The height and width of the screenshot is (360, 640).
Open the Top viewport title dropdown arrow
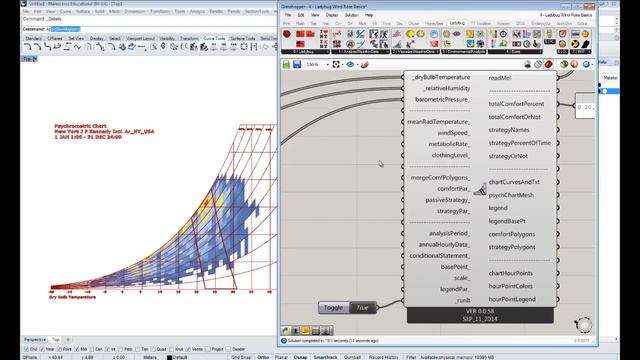[x=35, y=59]
